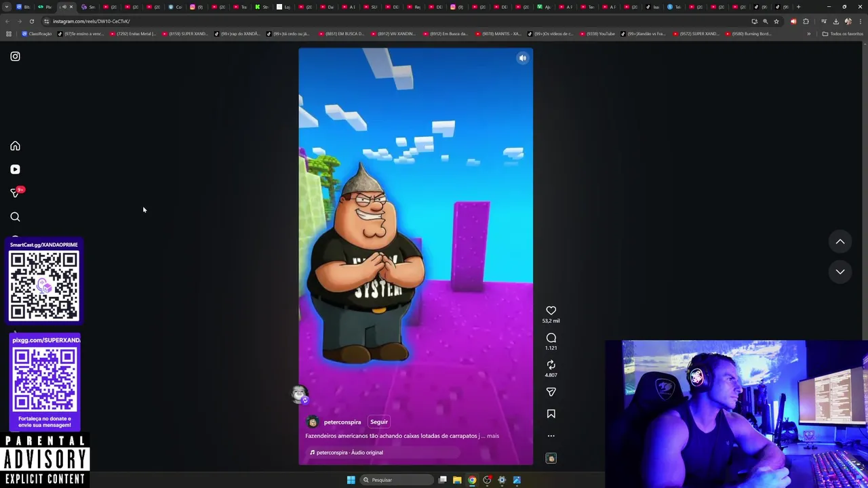Save the reel with the bookmark icon
Screen dimensions: 868x488
click(x=551, y=413)
